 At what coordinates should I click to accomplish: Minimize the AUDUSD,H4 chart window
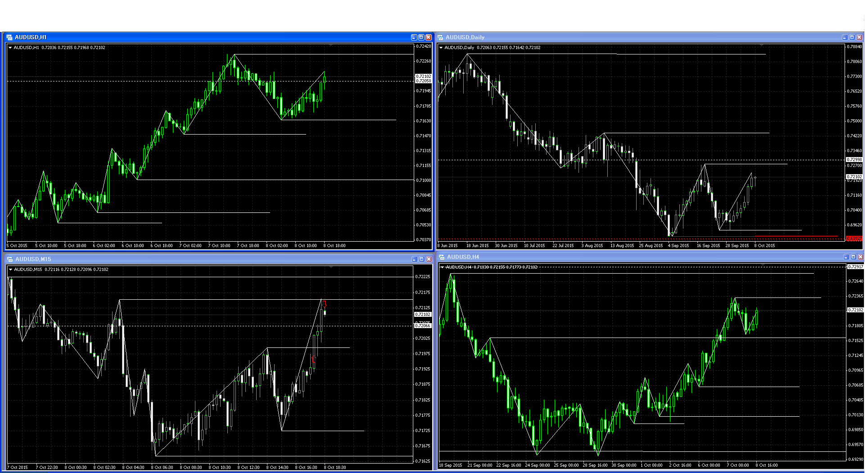point(845,257)
